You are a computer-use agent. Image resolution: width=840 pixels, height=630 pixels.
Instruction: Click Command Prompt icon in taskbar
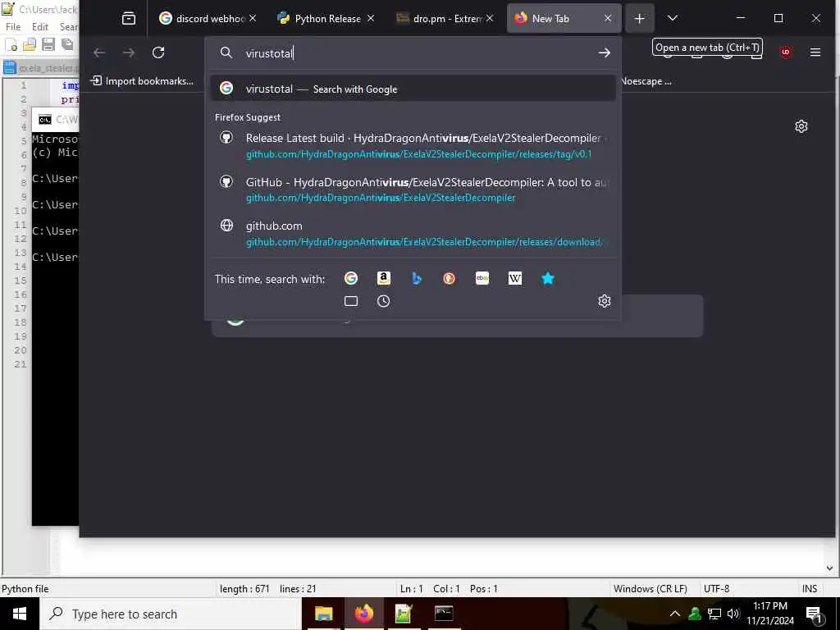[444, 614]
